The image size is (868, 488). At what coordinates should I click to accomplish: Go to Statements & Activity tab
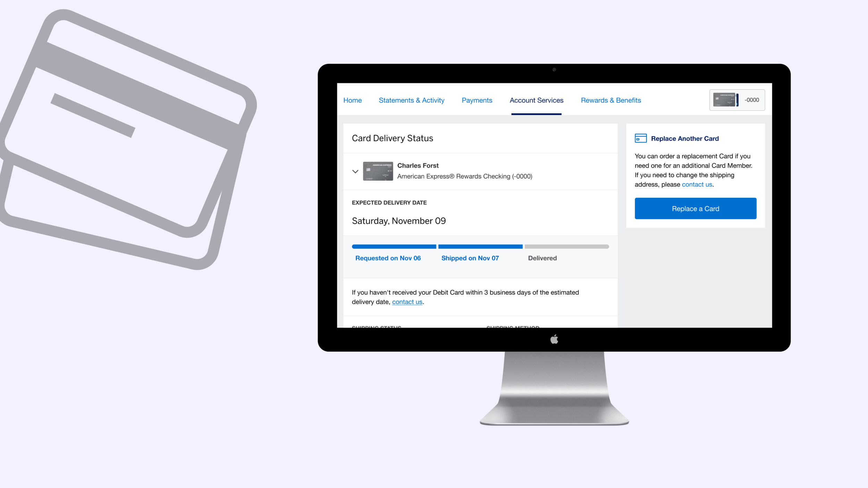coord(411,100)
